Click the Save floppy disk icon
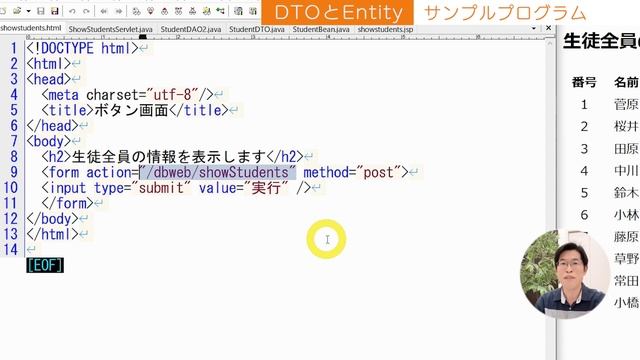The height and width of the screenshot is (360, 640). click(x=41, y=11)
